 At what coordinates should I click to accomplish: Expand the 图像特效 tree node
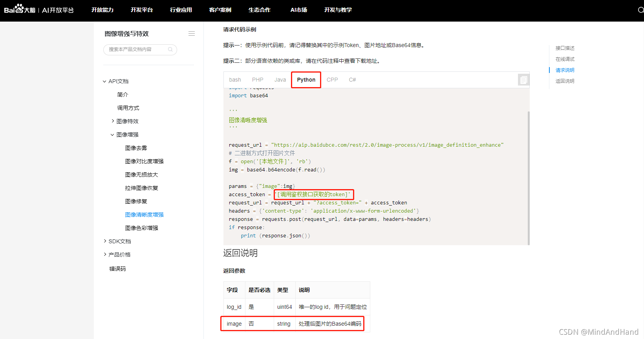[113, 121]
